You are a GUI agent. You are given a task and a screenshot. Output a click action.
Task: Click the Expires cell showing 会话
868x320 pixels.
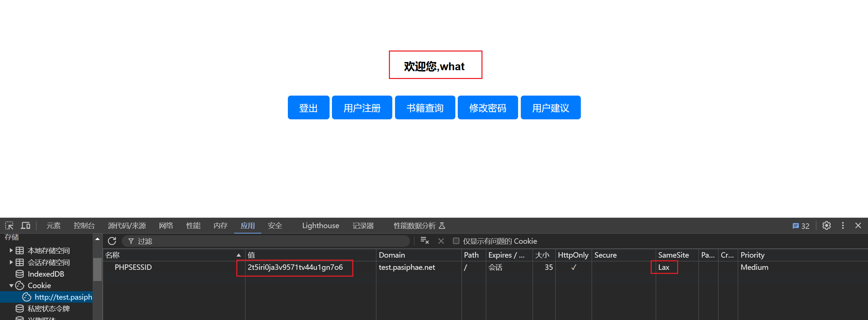click(x=495, y=267)
